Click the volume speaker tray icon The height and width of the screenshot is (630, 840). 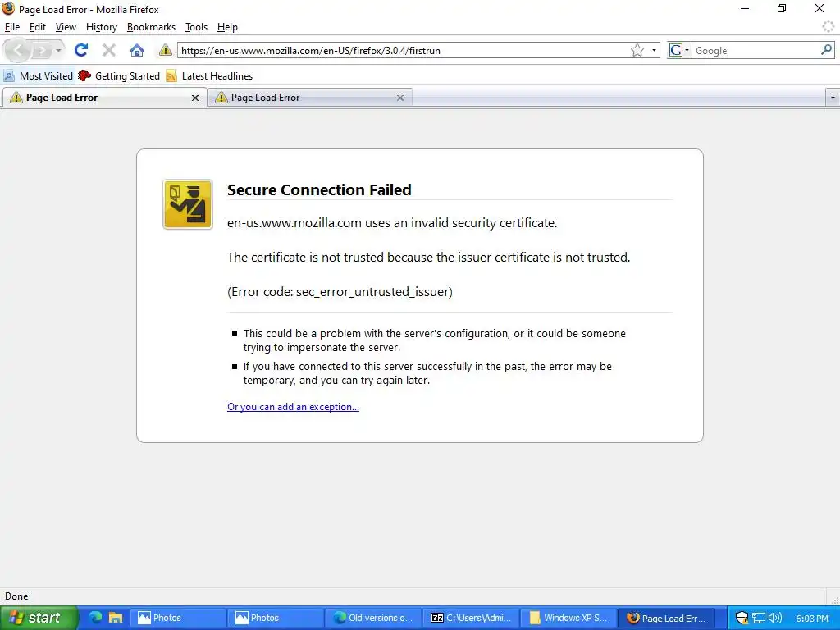(774, 618)
